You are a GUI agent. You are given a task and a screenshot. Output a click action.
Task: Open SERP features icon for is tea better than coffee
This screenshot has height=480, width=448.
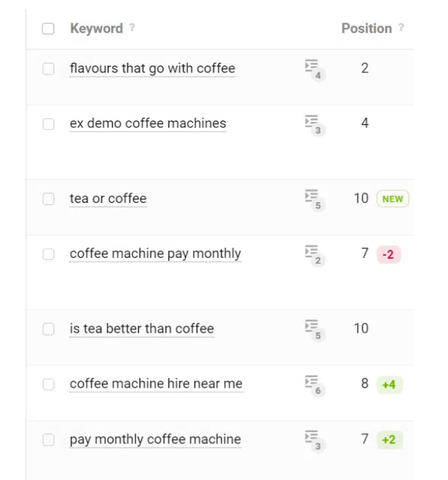[315, 330]
